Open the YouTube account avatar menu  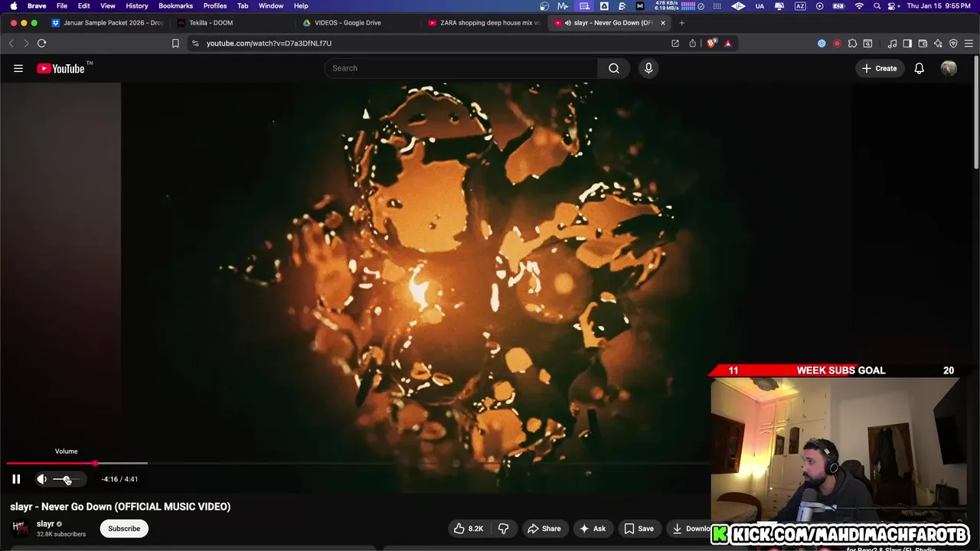(x=949, y=68)
